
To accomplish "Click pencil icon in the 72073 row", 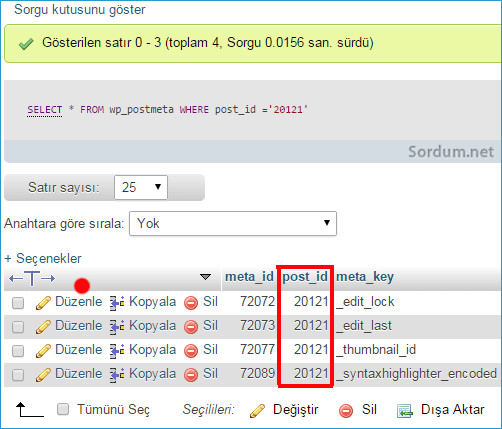I will click(x=43, y=327).
